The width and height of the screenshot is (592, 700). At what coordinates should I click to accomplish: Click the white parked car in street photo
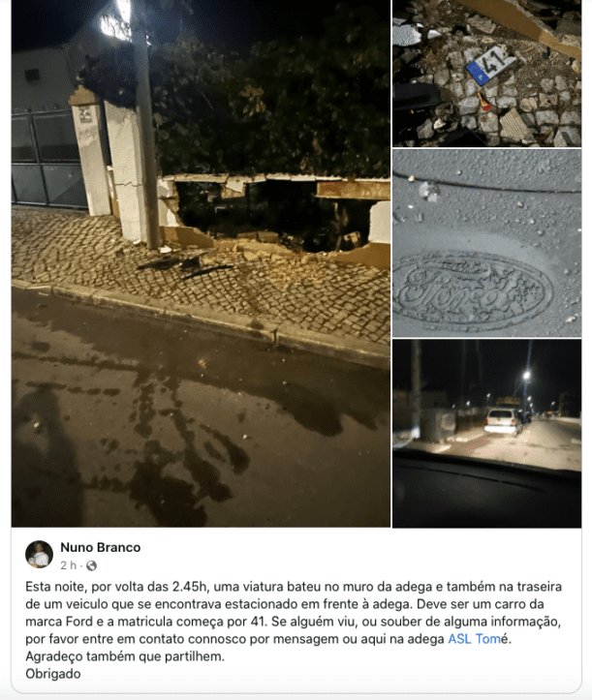pyautogui.click(x=503, y=421)
